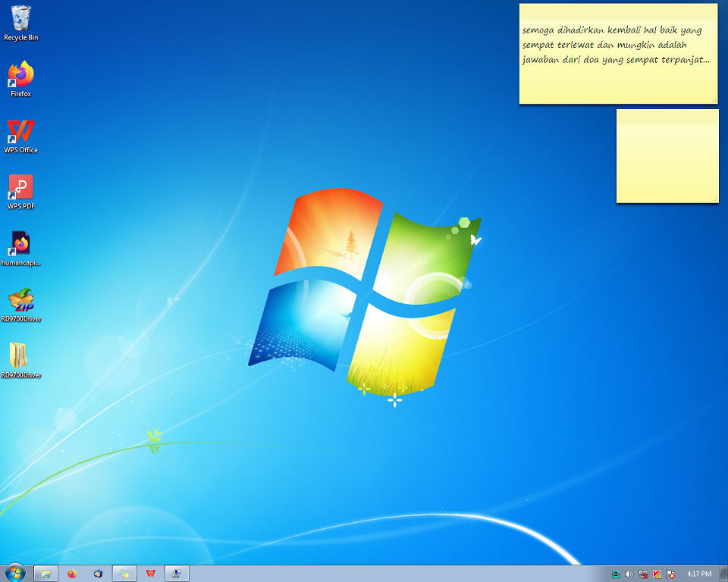Select the RD9700Driver zip archive icon
This screenshot has width=728, height=582.
21,305
